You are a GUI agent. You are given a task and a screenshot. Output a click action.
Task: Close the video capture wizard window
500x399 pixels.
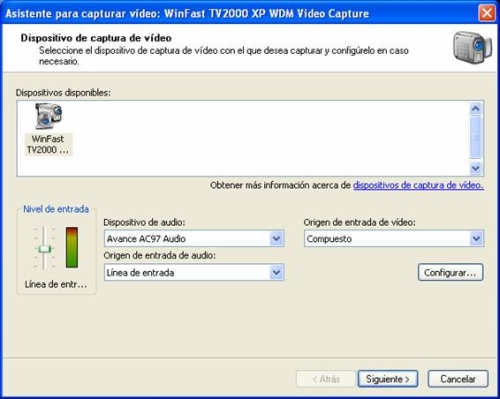[x=486, y=13]
